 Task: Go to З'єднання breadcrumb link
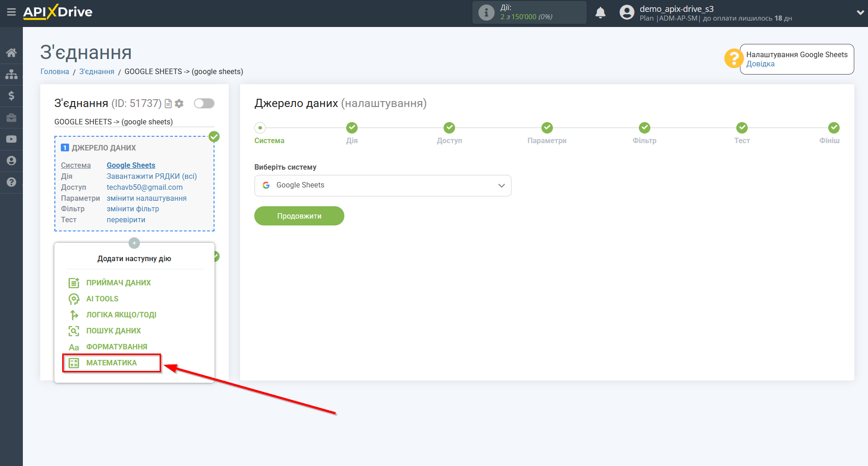point(97,72)
